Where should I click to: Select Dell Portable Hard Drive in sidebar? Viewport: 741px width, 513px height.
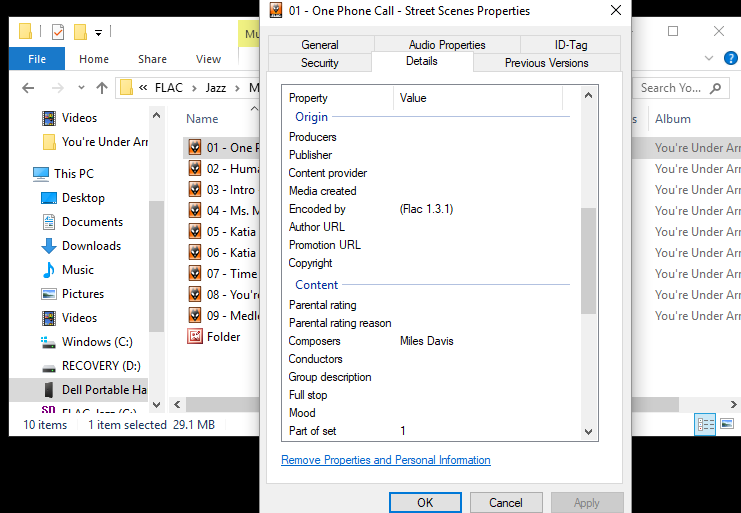coord(103,390)
